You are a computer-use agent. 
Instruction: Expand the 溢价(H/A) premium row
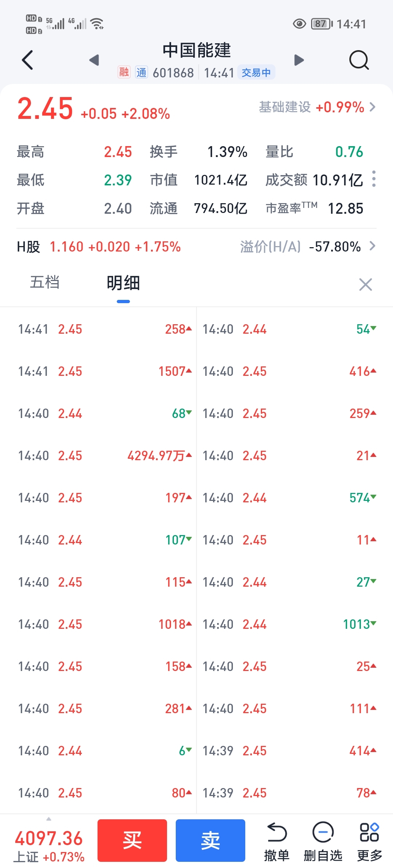coord(307,247)
